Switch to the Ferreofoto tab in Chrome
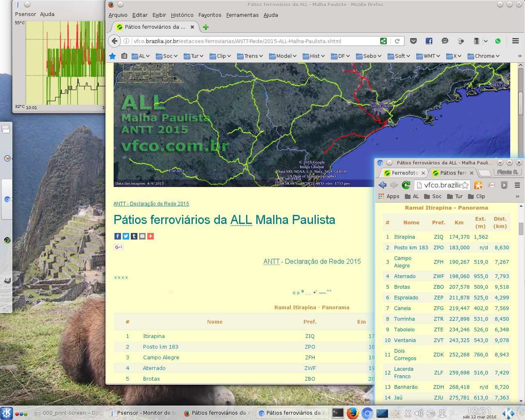 (404, 173)
